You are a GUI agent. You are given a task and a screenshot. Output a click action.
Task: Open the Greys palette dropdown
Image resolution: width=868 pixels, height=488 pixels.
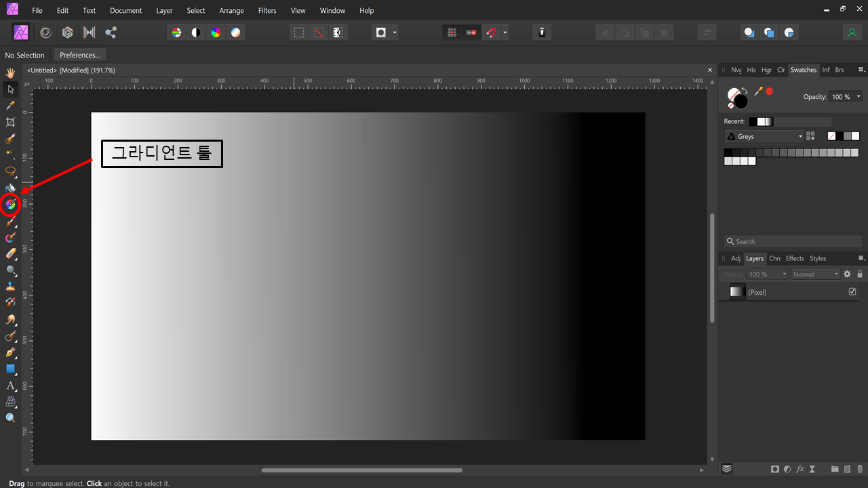point(764,136)
